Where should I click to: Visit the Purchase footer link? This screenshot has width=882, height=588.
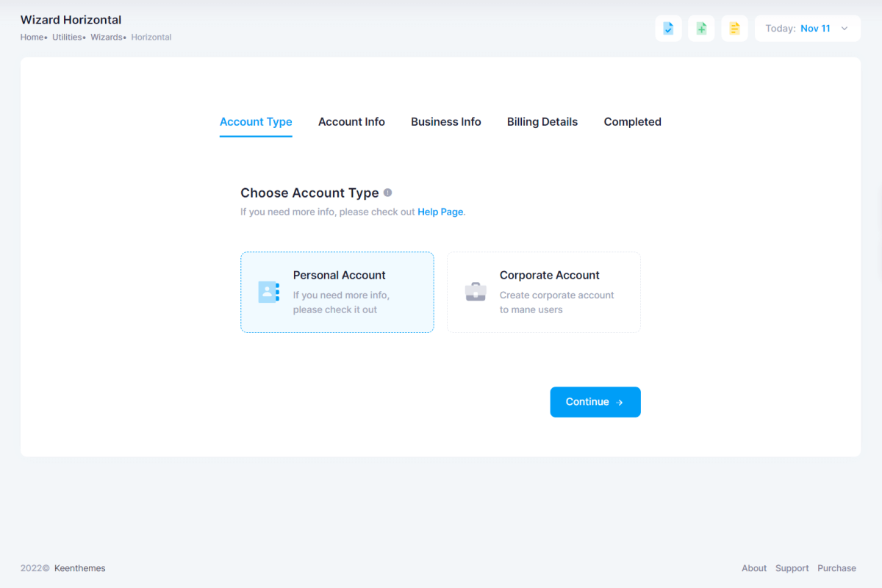click(x=836, y=568)
